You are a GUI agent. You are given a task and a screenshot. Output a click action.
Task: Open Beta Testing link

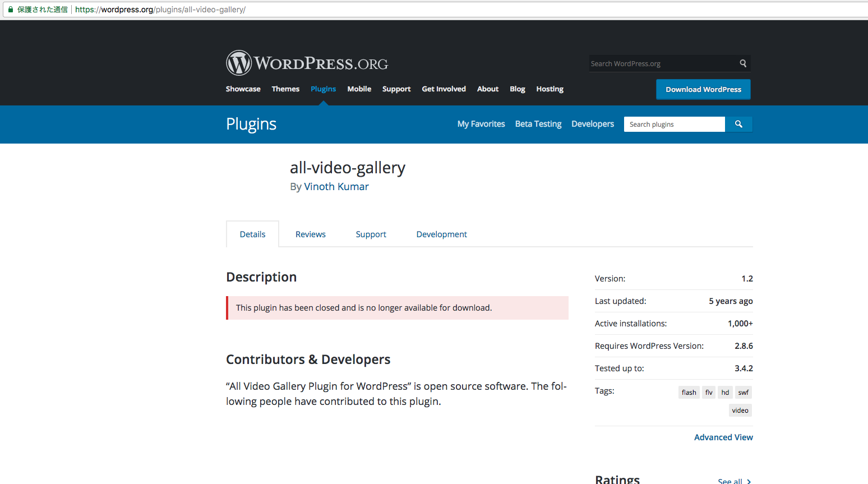[538, 124]
